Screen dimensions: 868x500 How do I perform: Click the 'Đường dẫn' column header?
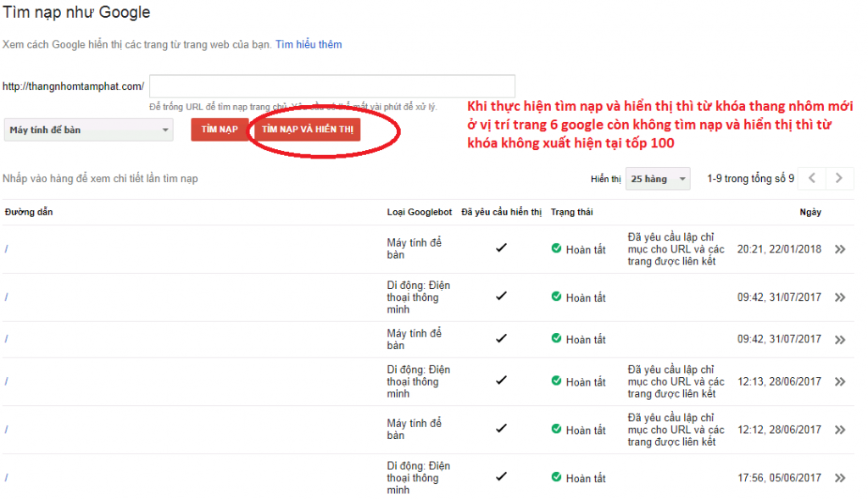[x=29, y=212]
